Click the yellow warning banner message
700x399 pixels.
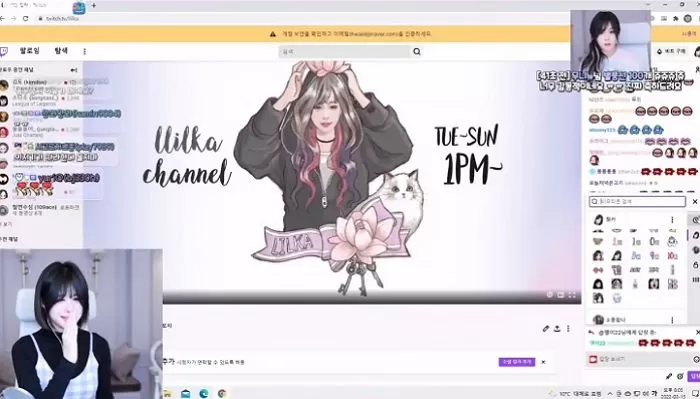pos(356,33)
